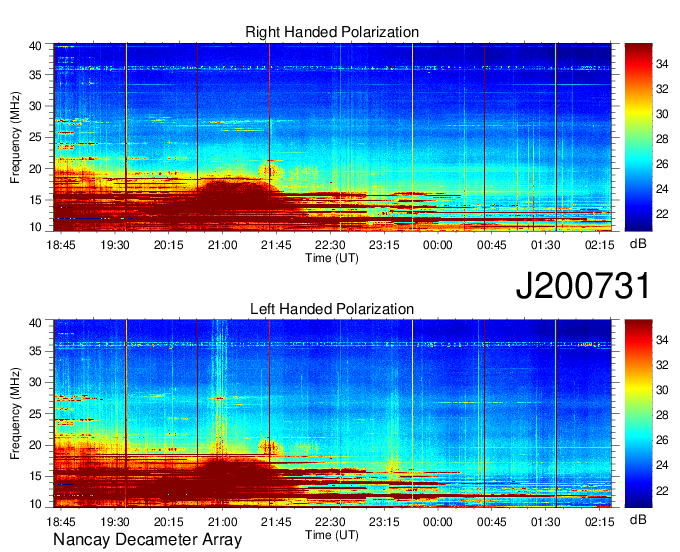Click the 'Right Handed Polarization' plot title
Viewport: 680px width, 552px height.
pyautogui.click(x=332, y=32)
